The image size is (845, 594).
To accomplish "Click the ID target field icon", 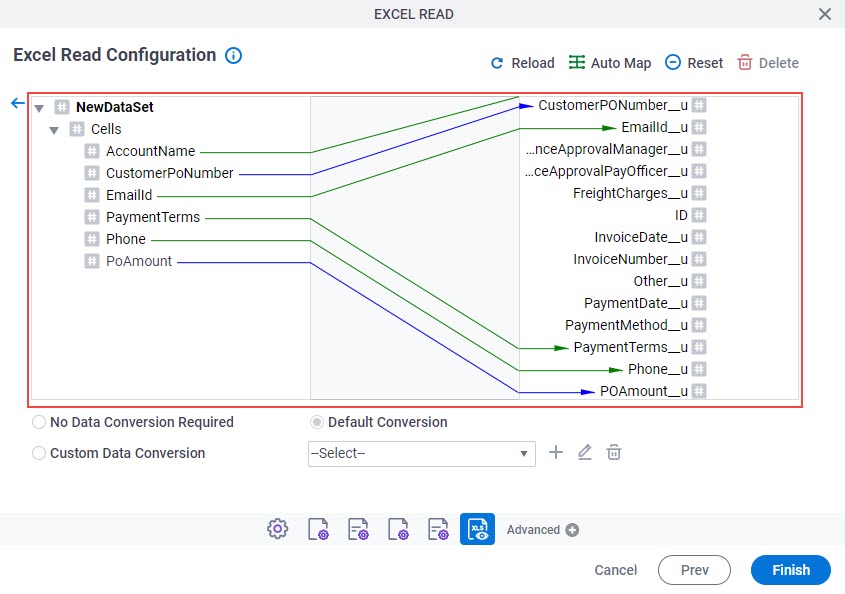I will coord(699,215).
